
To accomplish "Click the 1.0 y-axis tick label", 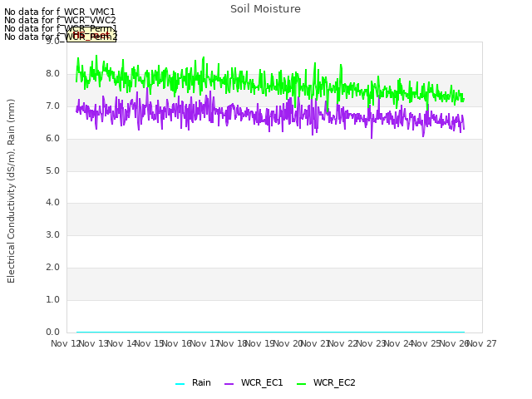I will (x=52, y=299).
